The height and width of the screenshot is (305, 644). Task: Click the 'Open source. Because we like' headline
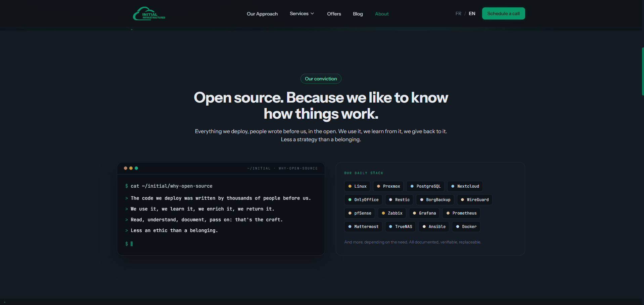[x=321, y=106]
